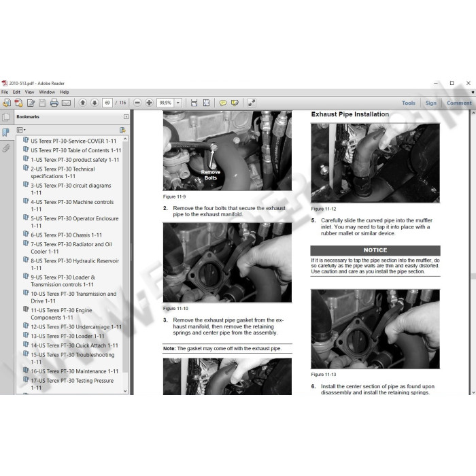The image size is (476, 476).
Task: Open the Tools pane
Action: (x=409, y=103)
